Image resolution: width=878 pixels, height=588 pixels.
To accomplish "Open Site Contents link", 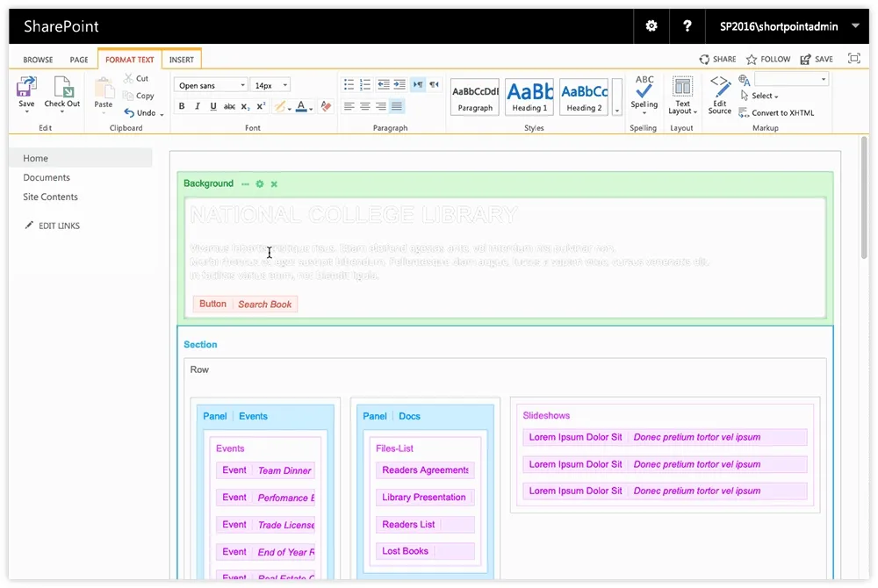I will (50, 197).
